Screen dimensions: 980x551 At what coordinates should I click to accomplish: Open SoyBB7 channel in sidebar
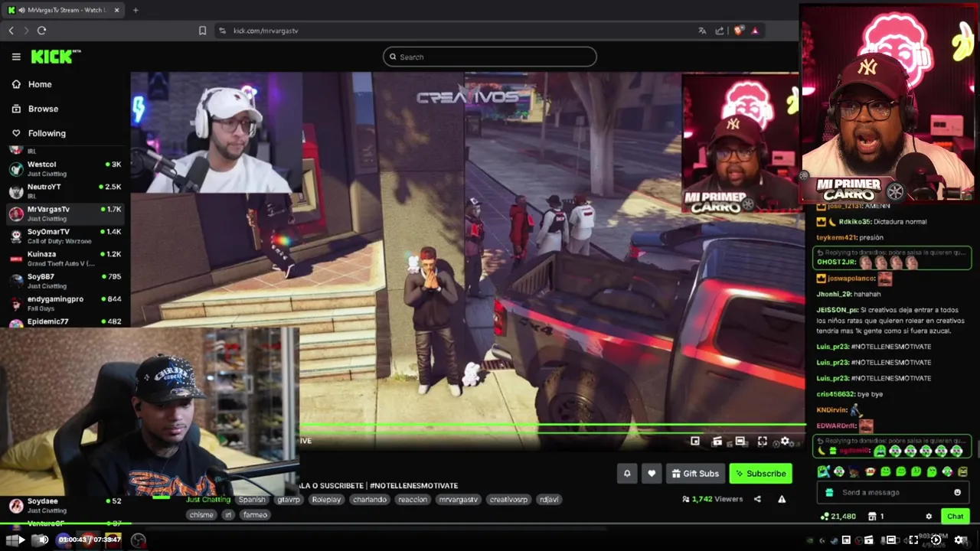point(64,280)
